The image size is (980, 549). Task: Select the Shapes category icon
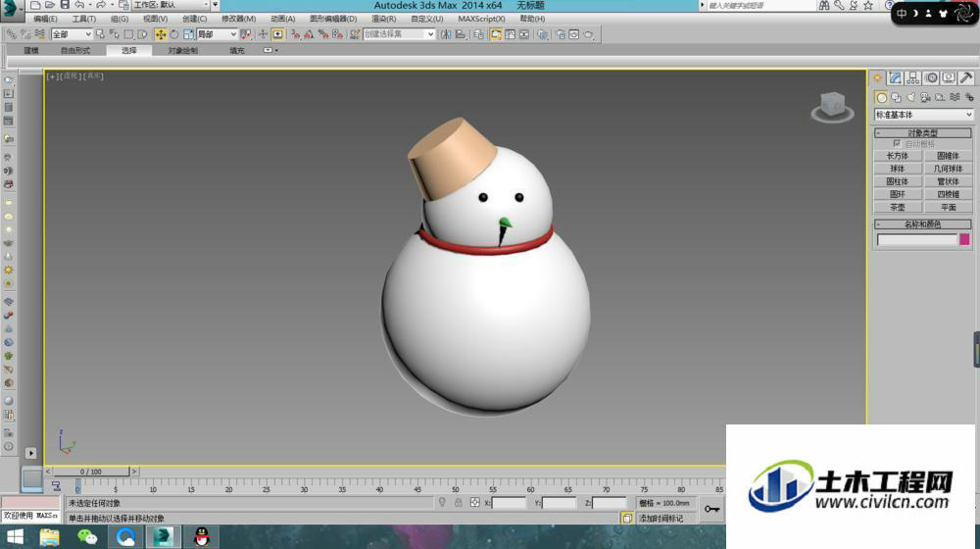point(897,97)
